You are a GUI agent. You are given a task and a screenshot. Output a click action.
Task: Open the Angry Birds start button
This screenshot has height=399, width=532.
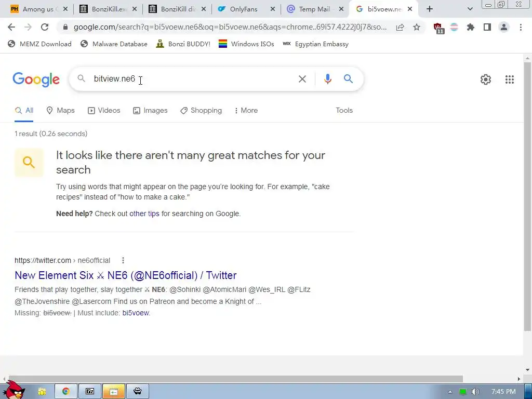14,390
